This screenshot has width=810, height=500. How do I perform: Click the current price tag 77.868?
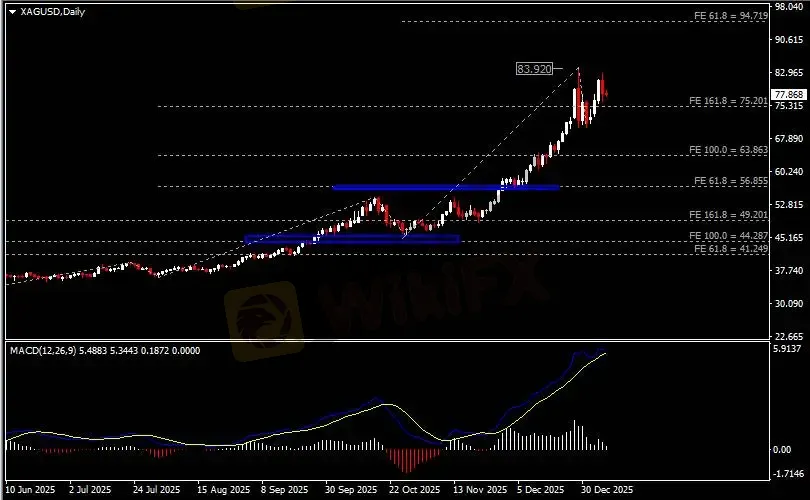click(789, 95)
